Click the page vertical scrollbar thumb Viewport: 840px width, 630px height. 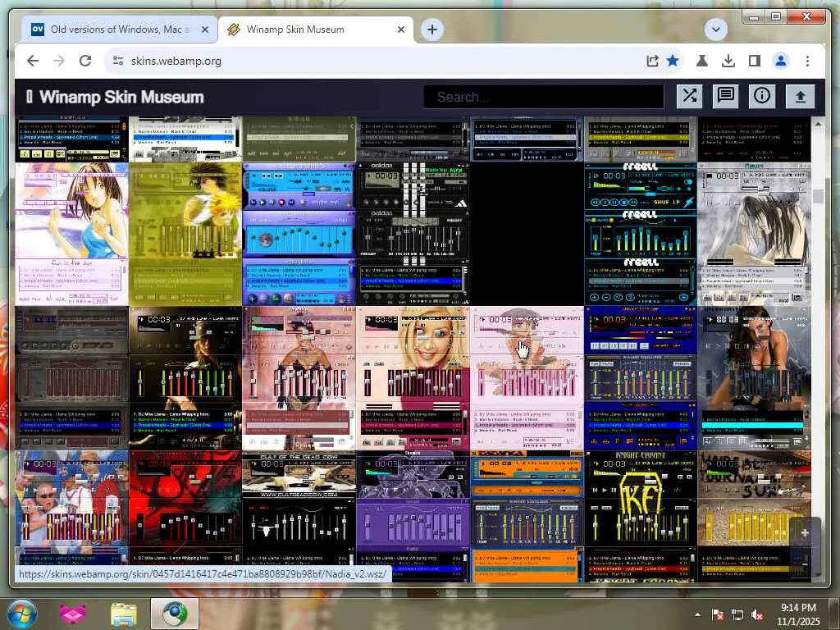tap(818, 196)
